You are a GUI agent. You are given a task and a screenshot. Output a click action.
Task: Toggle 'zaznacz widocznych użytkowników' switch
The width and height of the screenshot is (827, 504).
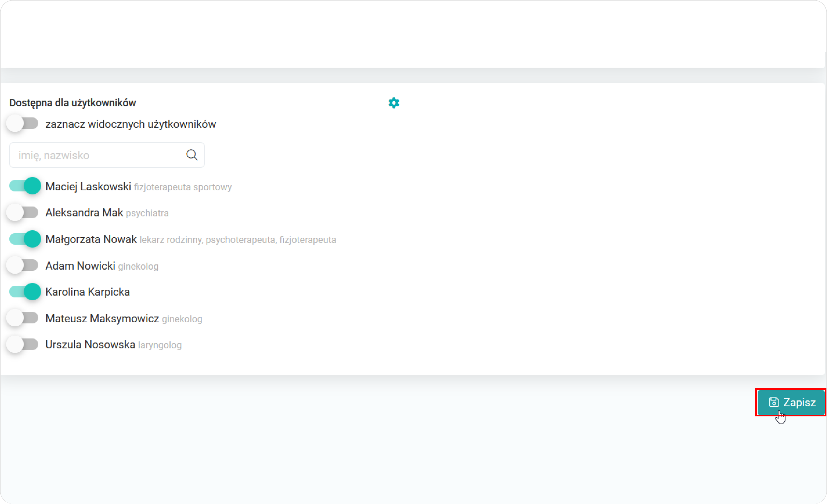point(23,123)
